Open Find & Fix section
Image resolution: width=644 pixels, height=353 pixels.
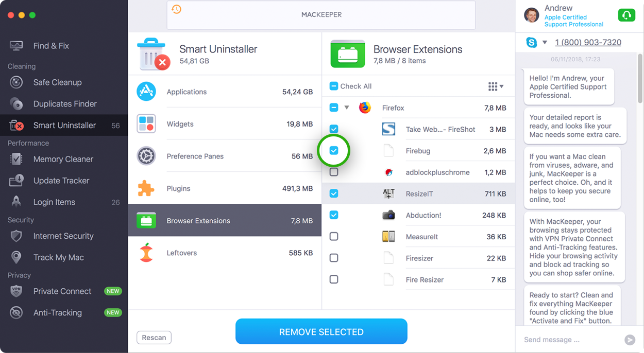[64, 46]
